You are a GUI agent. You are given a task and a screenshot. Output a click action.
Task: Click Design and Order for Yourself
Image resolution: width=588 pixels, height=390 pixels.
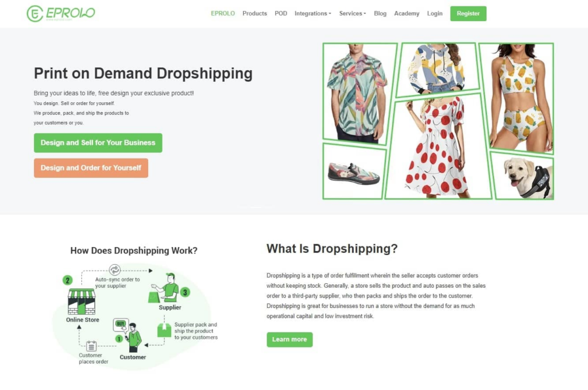coord(91,168)
